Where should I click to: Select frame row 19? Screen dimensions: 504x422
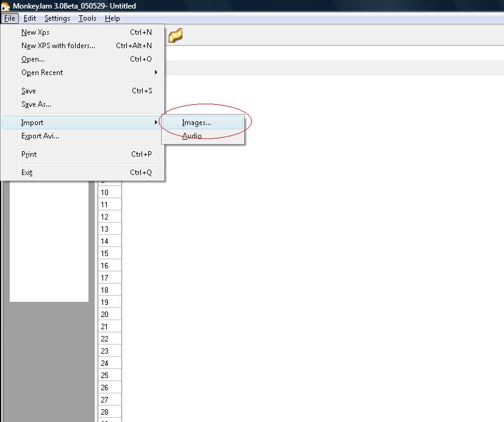point(110,302)
